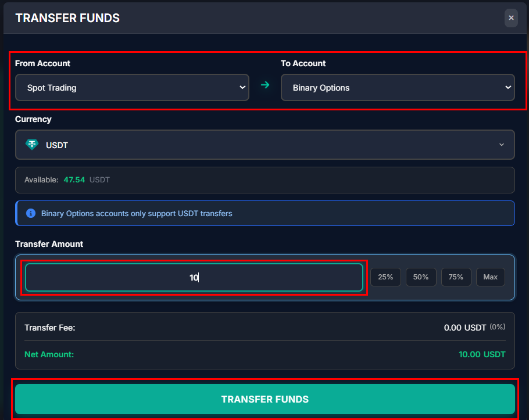Screen dimensions: 529x420
Task: Click the Net Amount 10.00 USDT value
Action: click(x=482, y=354)
